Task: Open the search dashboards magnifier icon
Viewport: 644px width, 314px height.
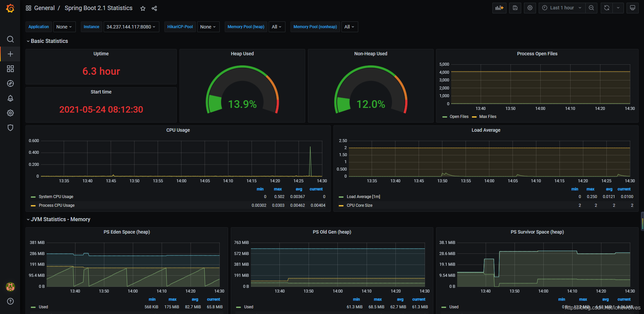Action: 10,39
